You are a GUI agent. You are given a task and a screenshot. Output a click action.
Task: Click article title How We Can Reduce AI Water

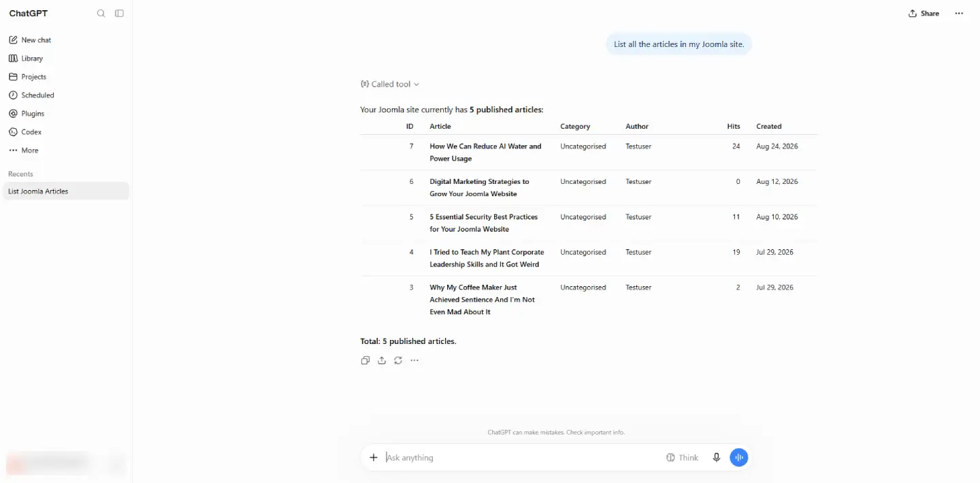pyautogui.click(x=485, y=153)
